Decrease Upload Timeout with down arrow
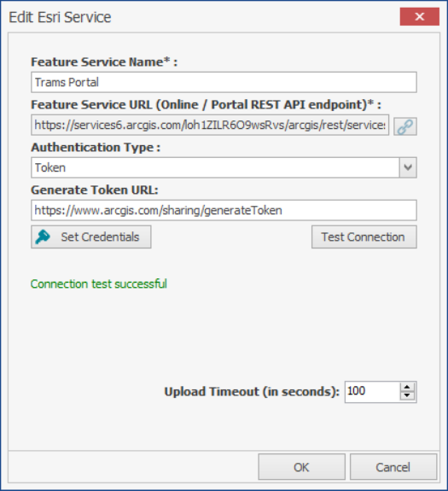Screen dimensions: 448x491 coord(407,395)
